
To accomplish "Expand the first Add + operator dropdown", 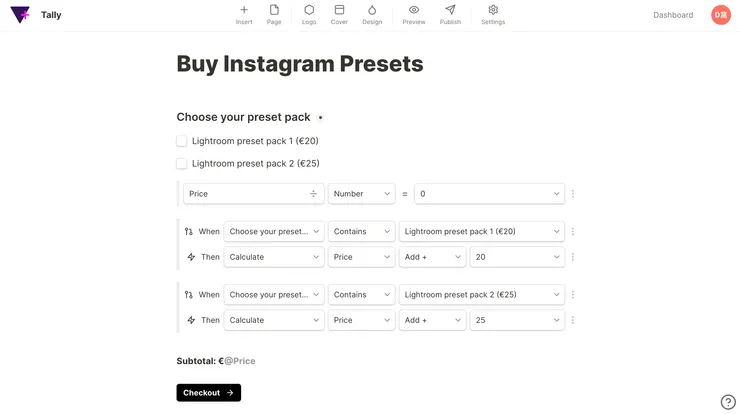I will (431, 257).
